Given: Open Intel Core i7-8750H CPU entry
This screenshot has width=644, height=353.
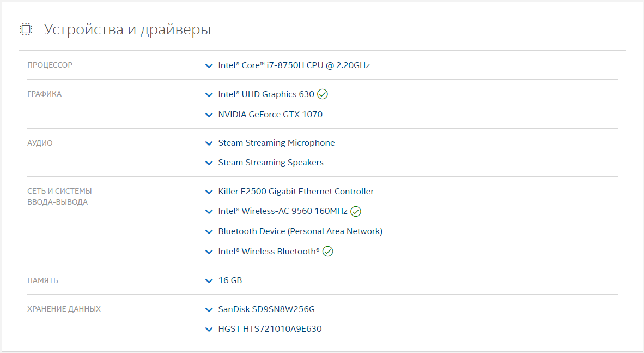Looking at the screenshot, I should 294,65.
